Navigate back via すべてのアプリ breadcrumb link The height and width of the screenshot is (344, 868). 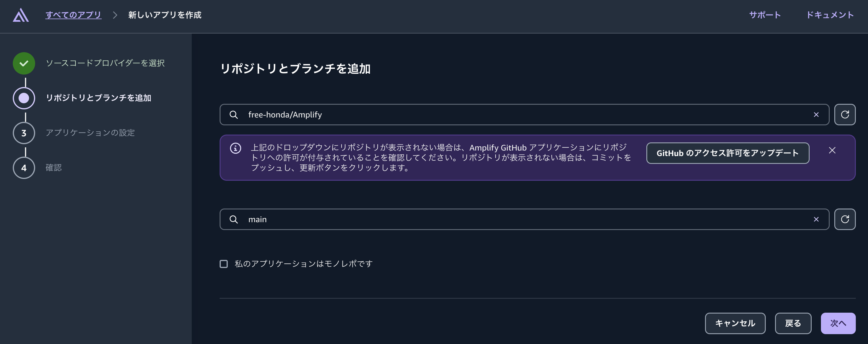pyautogui.click(x=73, y=15)
